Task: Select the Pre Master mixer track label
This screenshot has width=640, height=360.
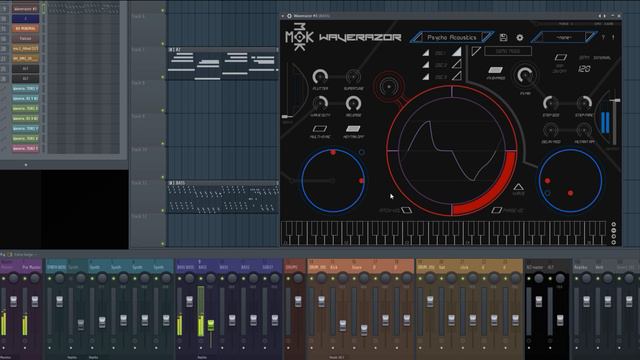Action: (x=31, y=267)
